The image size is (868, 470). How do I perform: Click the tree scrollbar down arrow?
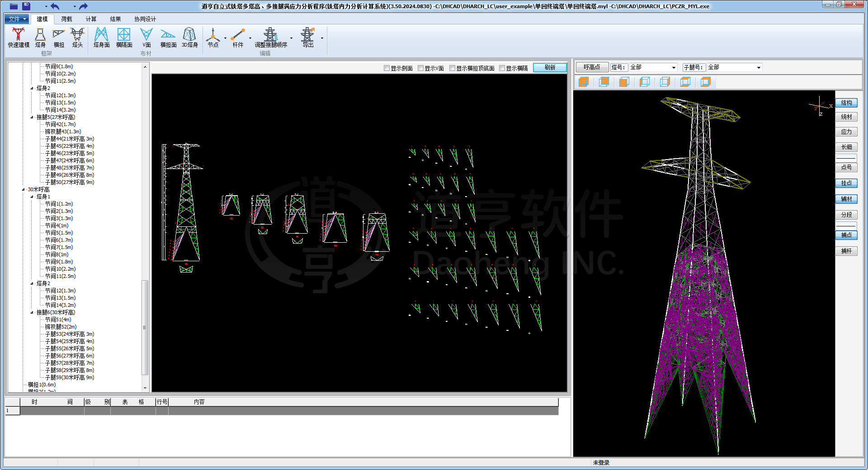click(x=145, y=388)
